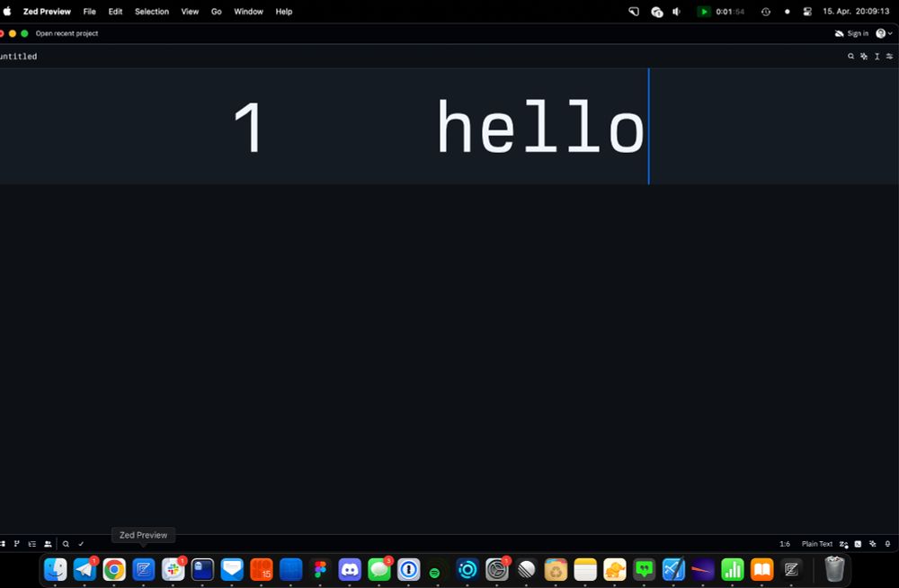This screenshot has height=588, width=899.
Task: Open the Help menu
Action: coord(284,12)
